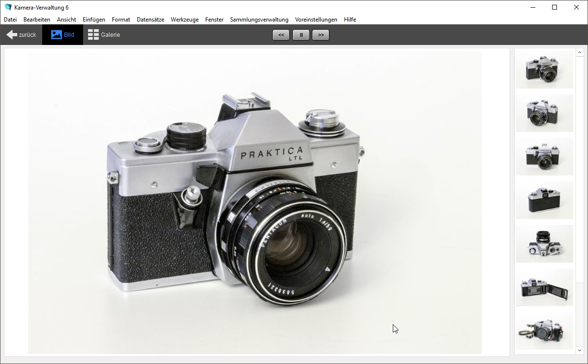Open the Sammlungsverwaltung menu
This screenshot has width=588, height=364.
[x=259, y=20]
